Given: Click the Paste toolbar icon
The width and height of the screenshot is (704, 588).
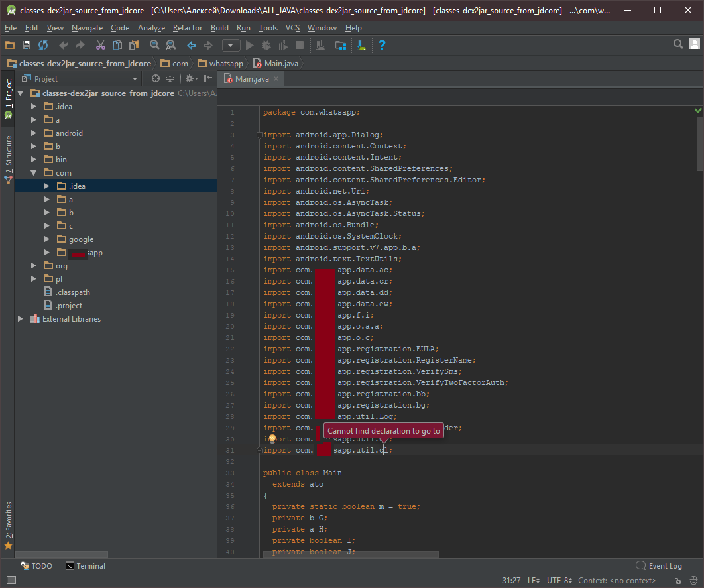Looking at the screenshot, I should 134,45.
